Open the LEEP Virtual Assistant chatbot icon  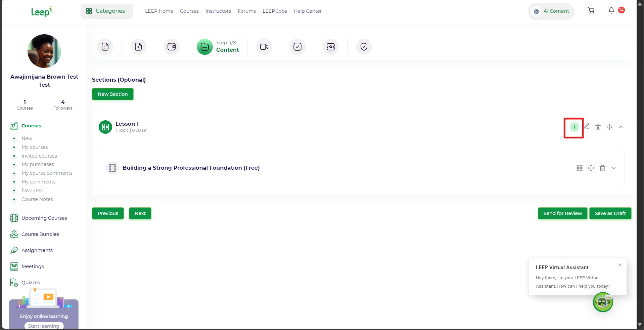pyautogui.click(x=603, y=302)
